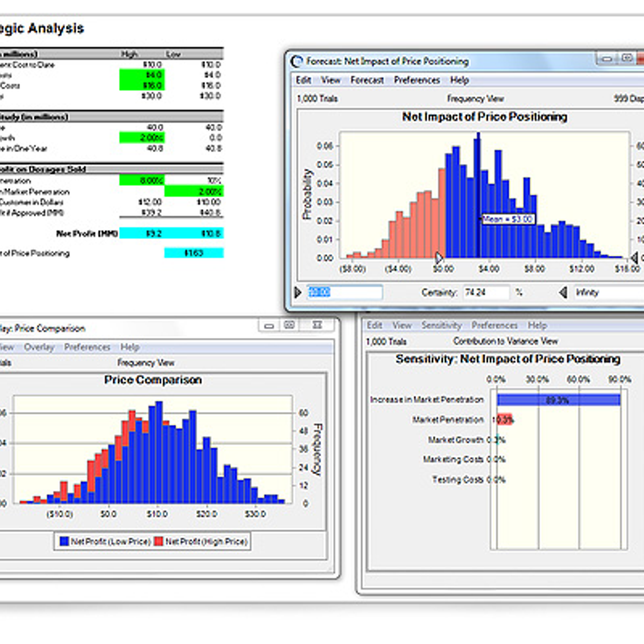Maximize the Forecast window
644x644 pixels.
[x=626, y=58]
